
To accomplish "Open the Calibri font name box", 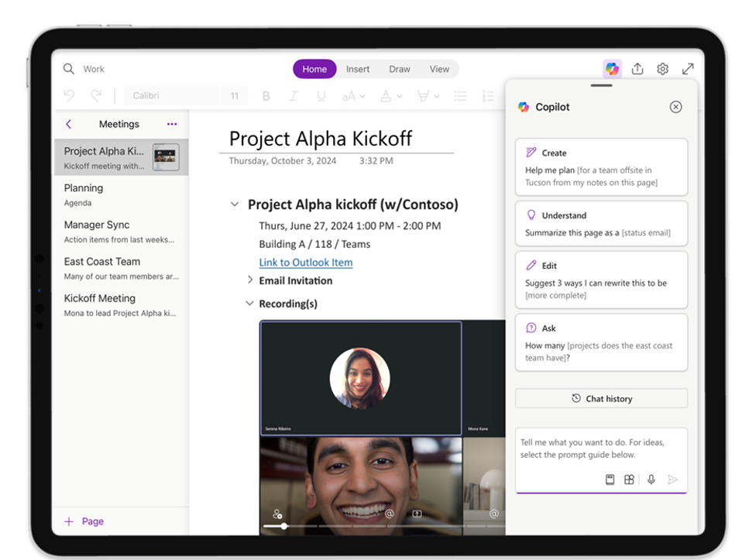I will pos(171,95).
